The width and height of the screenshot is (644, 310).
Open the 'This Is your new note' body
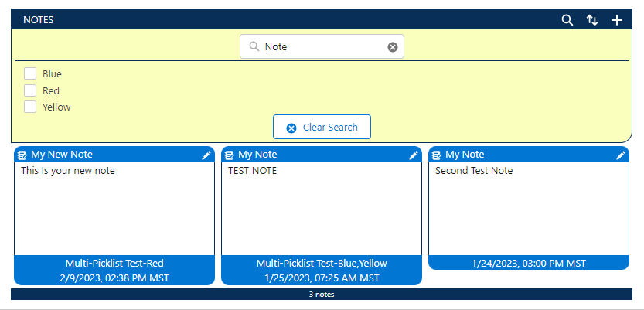coord(114,207)
